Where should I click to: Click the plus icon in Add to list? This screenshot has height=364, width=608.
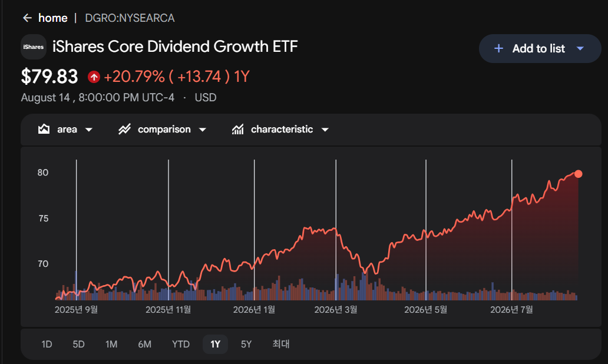[x=498, y=48]
